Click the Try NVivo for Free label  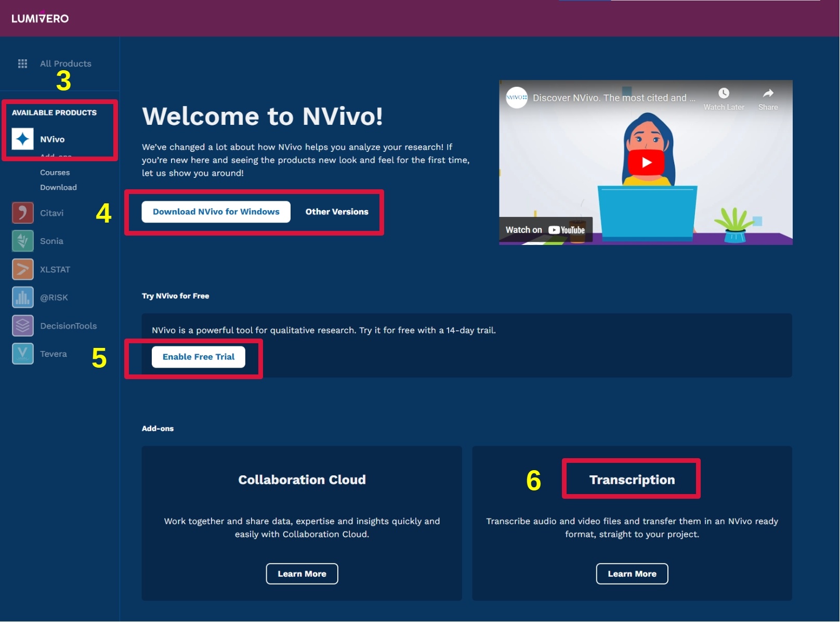pos(176,296)
